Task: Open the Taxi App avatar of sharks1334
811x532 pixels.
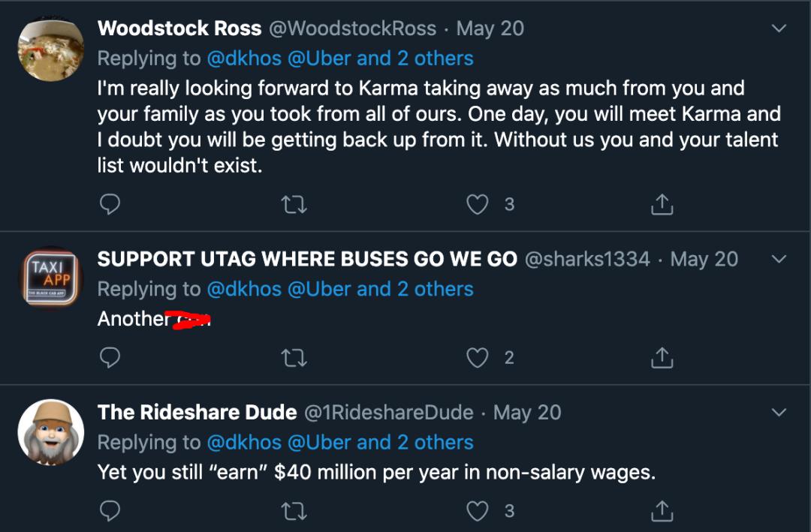Action: click(50, 278)
